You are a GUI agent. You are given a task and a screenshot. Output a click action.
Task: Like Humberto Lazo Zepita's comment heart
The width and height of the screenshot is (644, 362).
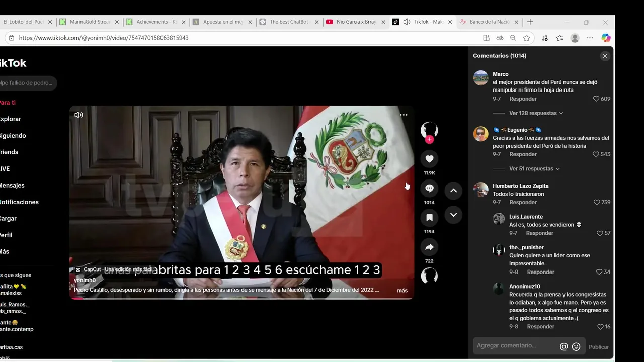tap(597, 202)
